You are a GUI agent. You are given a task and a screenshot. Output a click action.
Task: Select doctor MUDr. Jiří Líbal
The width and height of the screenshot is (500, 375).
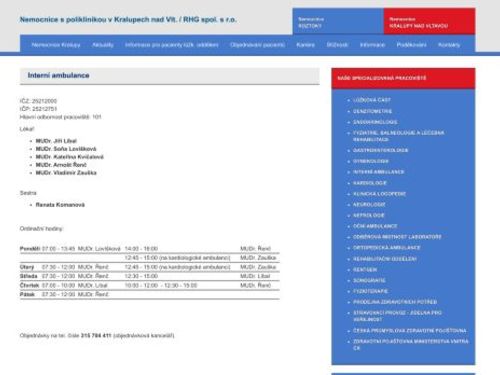pyautogui.click(x=56, y=141)
